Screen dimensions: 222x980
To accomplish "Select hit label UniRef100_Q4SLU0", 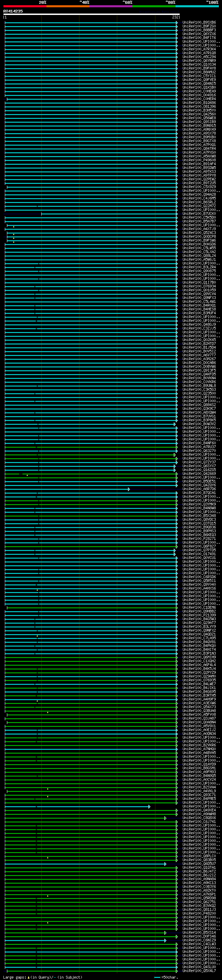I will coord(199,967).
